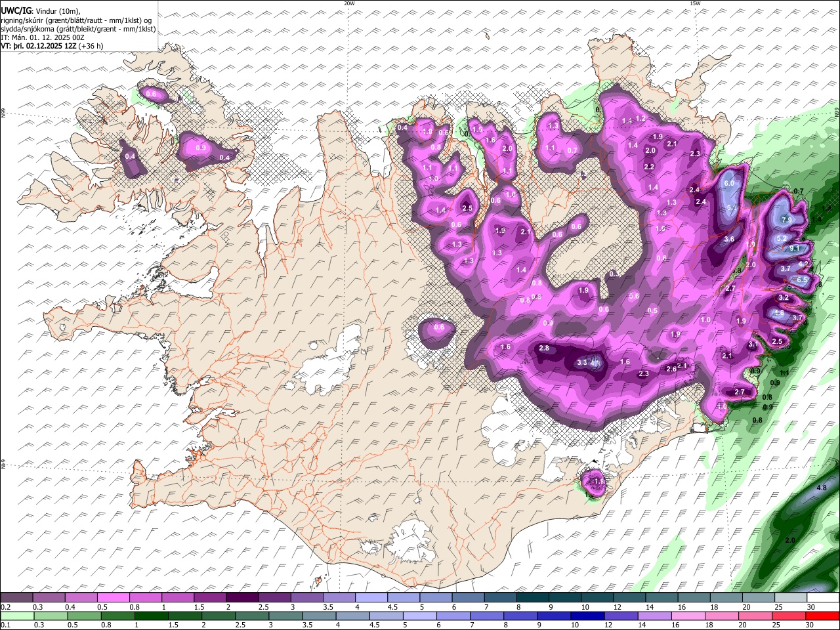Viewport: 840px width, 630px height.
Task: Pick the navy blue 10 swatch in lower scale
Action: [587, 616]
